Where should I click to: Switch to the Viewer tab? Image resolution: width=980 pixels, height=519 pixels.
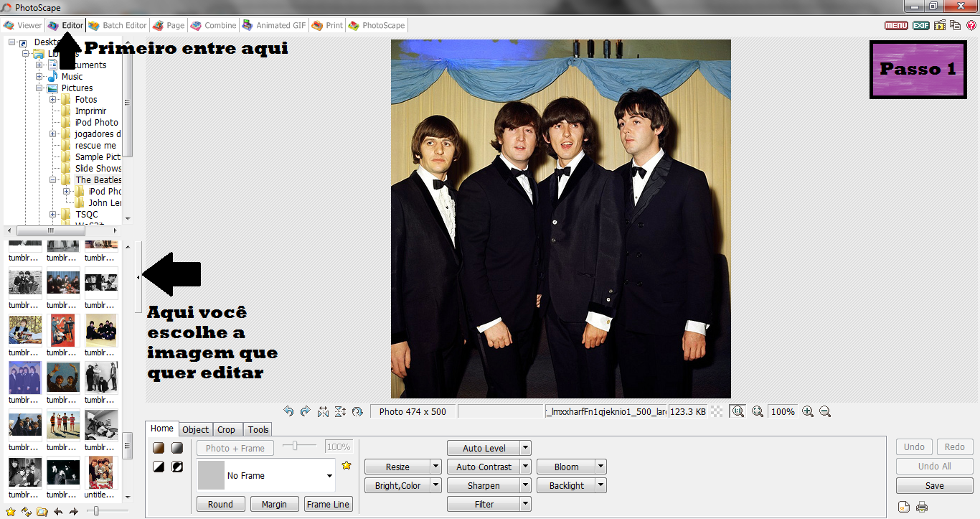pyautogui.click(x=23, y=25)
